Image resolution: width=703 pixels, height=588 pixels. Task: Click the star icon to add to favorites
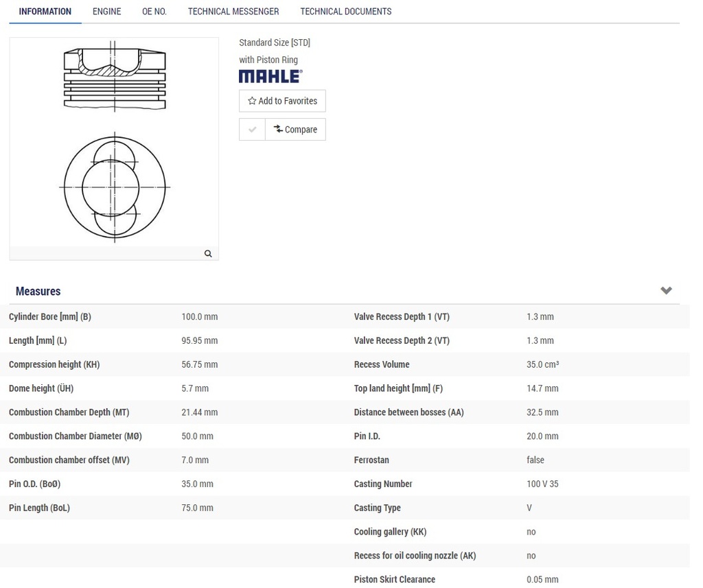tap(252, 101)
